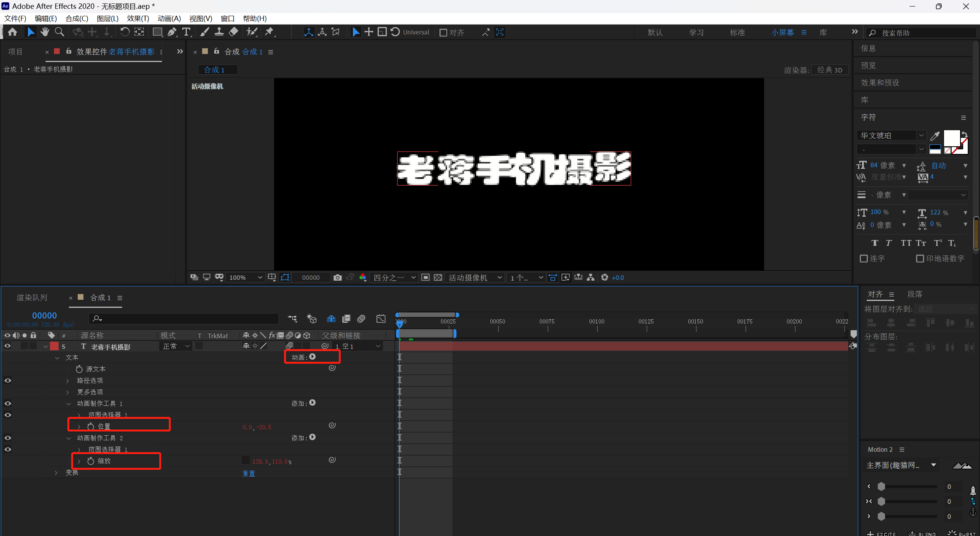Enable the 连字 ligatures checkbox

[x=864, y=258]
